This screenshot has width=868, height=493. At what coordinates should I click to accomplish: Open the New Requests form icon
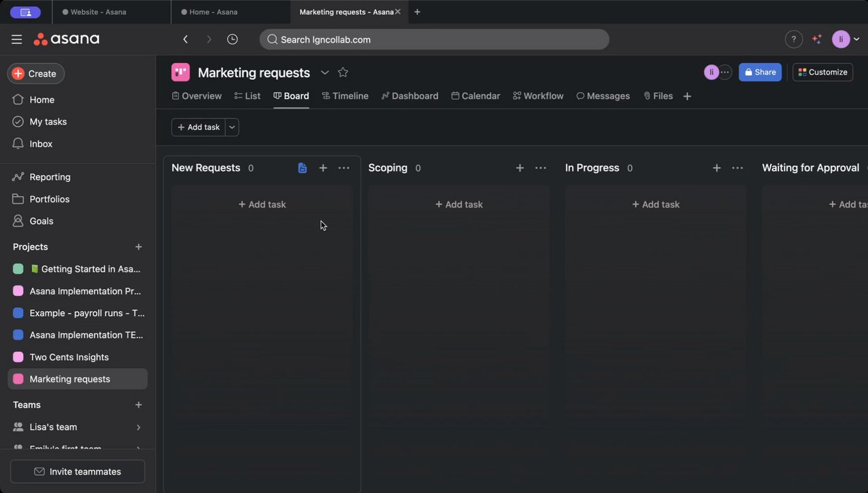302,168
